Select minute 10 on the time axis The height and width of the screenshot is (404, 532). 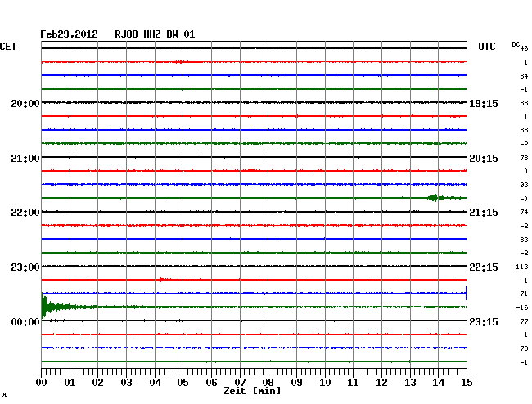tap(325, 382)
